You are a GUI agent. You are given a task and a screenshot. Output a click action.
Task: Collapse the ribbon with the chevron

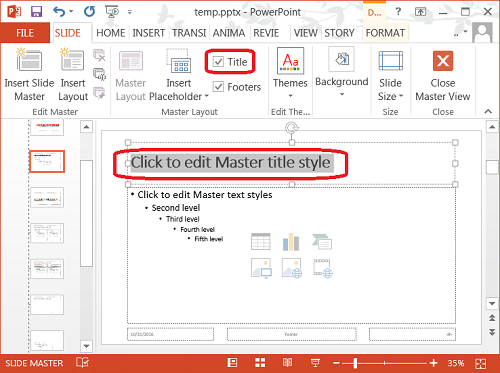(x=488, y=111)
